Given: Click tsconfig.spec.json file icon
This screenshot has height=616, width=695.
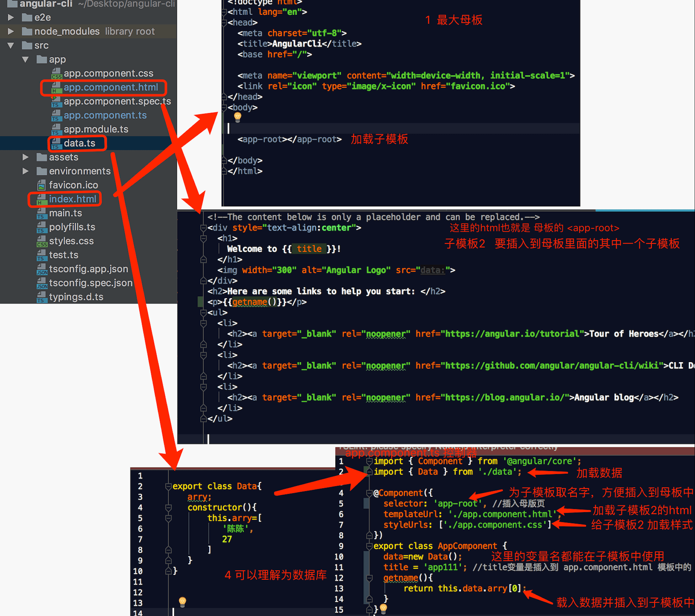Looking at the screenshot, I should coord(42,283).
